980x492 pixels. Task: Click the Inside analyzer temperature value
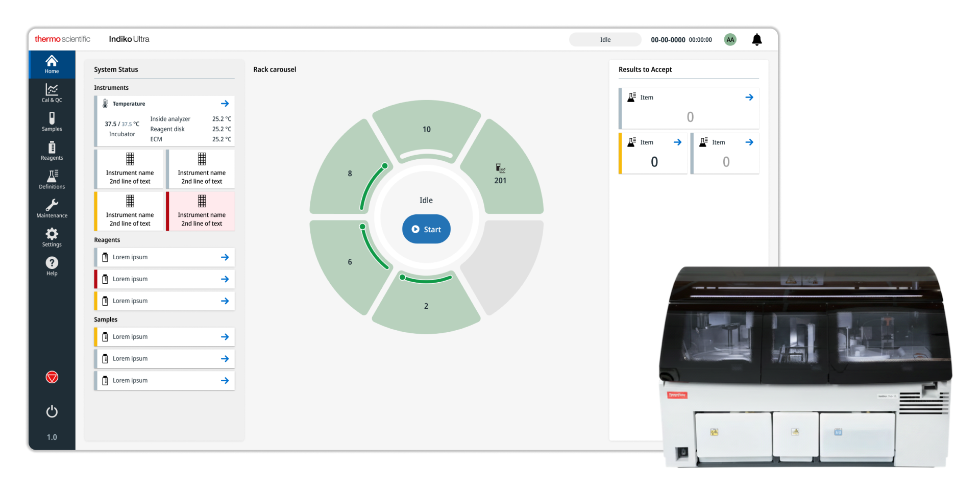point(222,119)
